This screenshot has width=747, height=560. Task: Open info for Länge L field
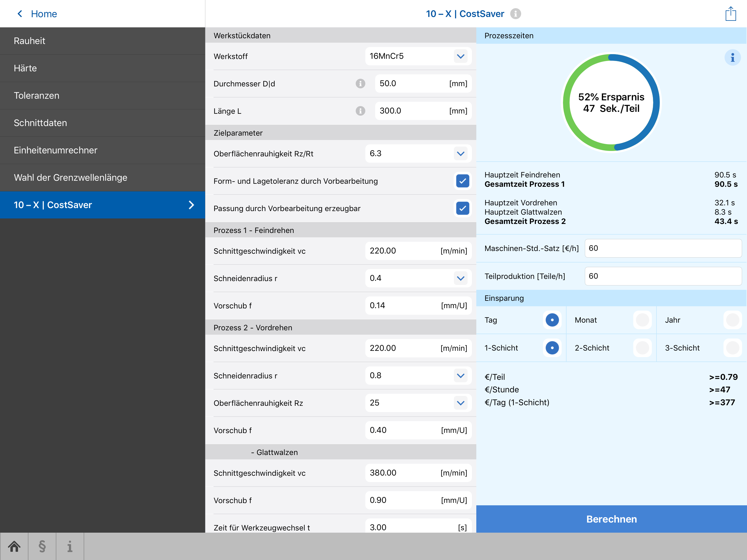(x=360, y=111)
